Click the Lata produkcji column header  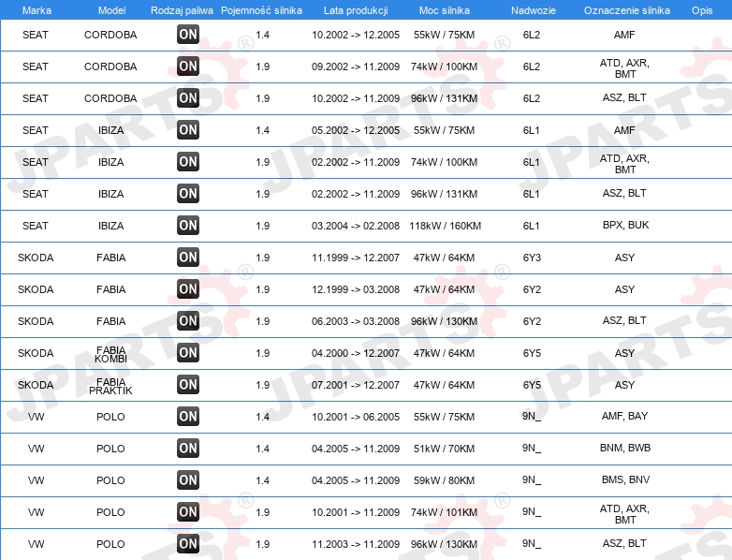coord(356,10)
